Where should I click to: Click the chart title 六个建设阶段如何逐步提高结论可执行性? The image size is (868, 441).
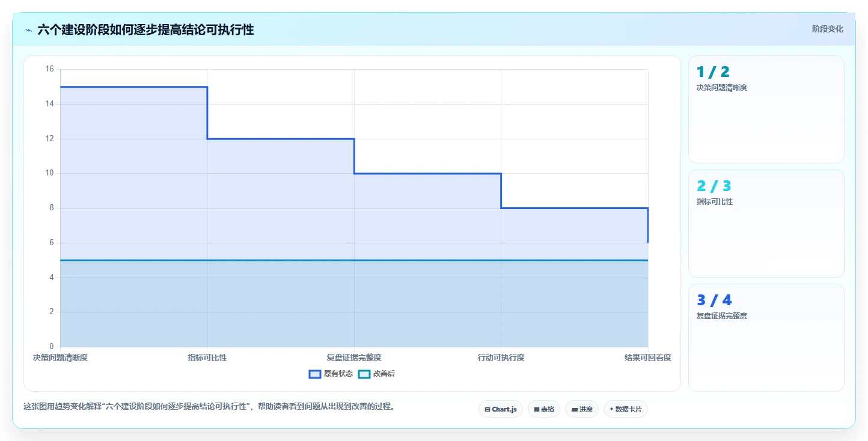(145, 29)
